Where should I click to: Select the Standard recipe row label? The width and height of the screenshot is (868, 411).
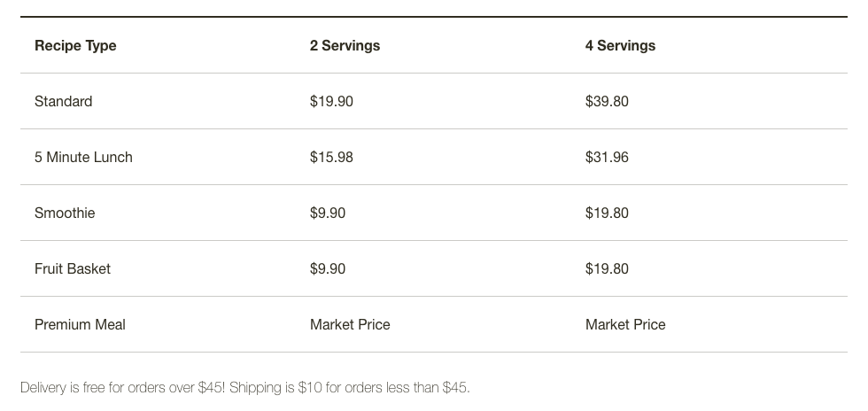pyautogui.click(x=63, y=101)
